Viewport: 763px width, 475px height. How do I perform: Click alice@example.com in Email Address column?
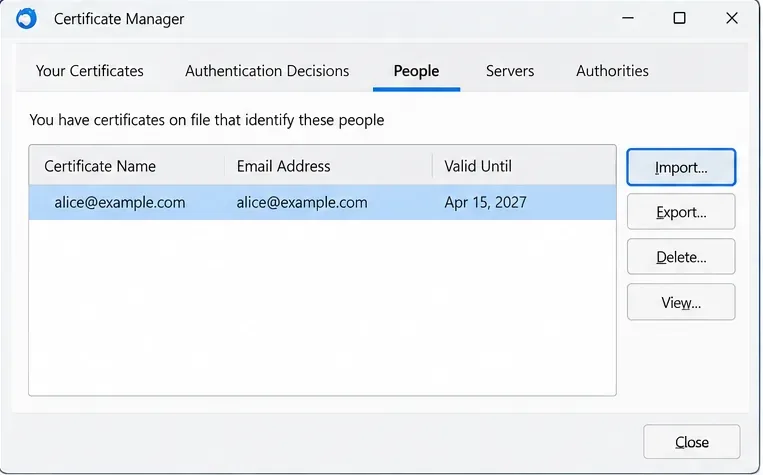coord(302,202)
